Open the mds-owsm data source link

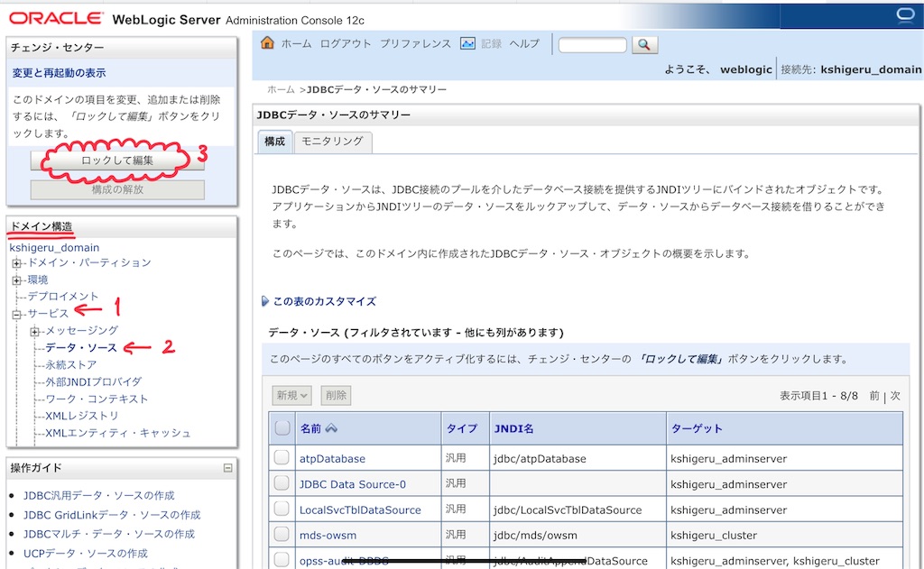point(328,536)
